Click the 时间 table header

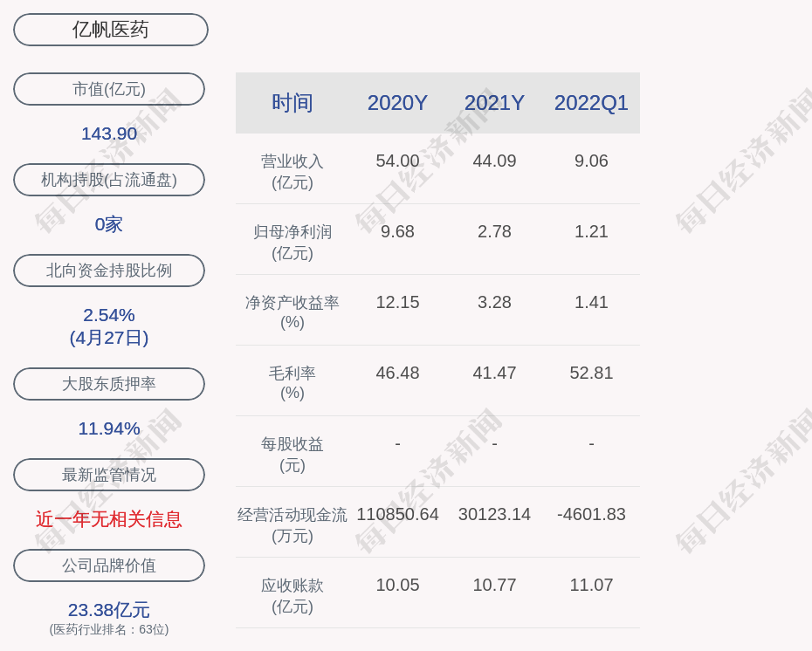point(292,103)
